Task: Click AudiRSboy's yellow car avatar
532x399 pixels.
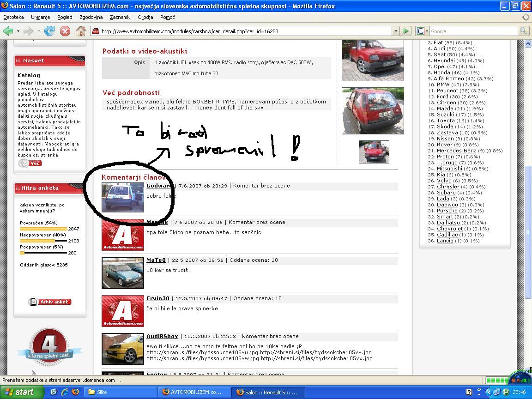Action: [x=123, y=349]
